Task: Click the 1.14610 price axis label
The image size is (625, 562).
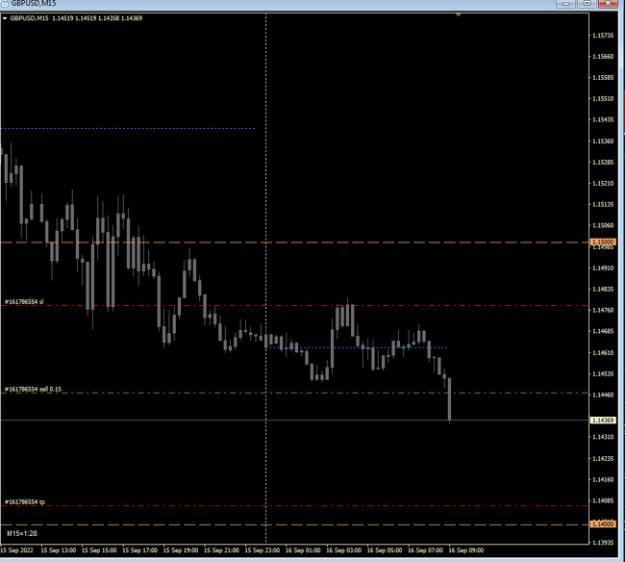Action: click(x=603, y=353)
